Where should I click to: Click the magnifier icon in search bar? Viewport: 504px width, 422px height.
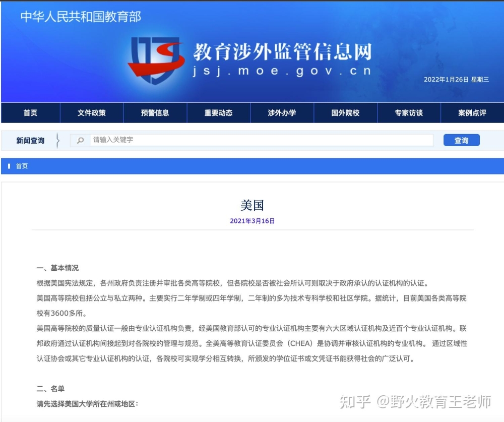pyautogui.click(x=80, y=140)
